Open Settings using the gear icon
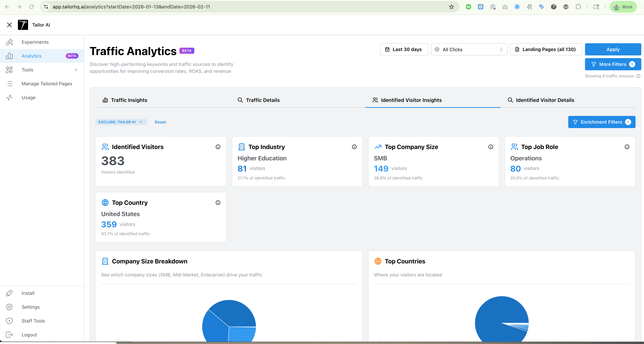 (9, 307)
